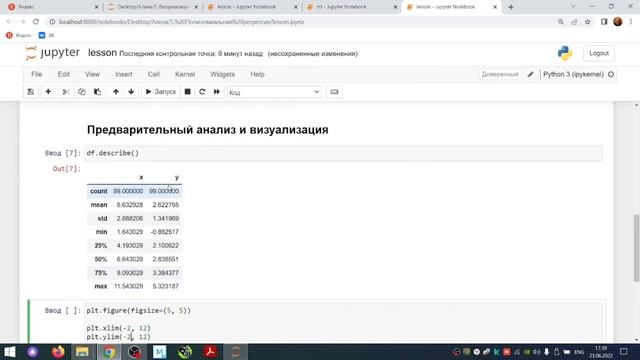Click the Jupyter logo

click(52, 53)
